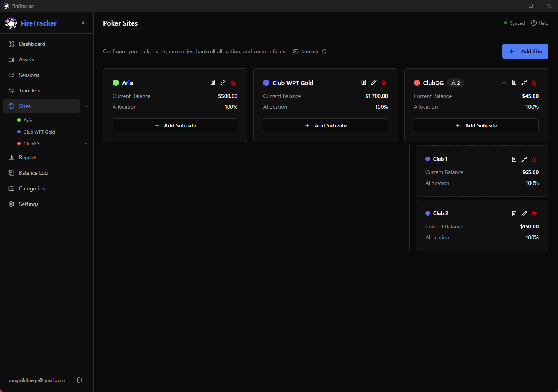
Task: Delete the Aria site using trash icon
Action: point(233,82)
